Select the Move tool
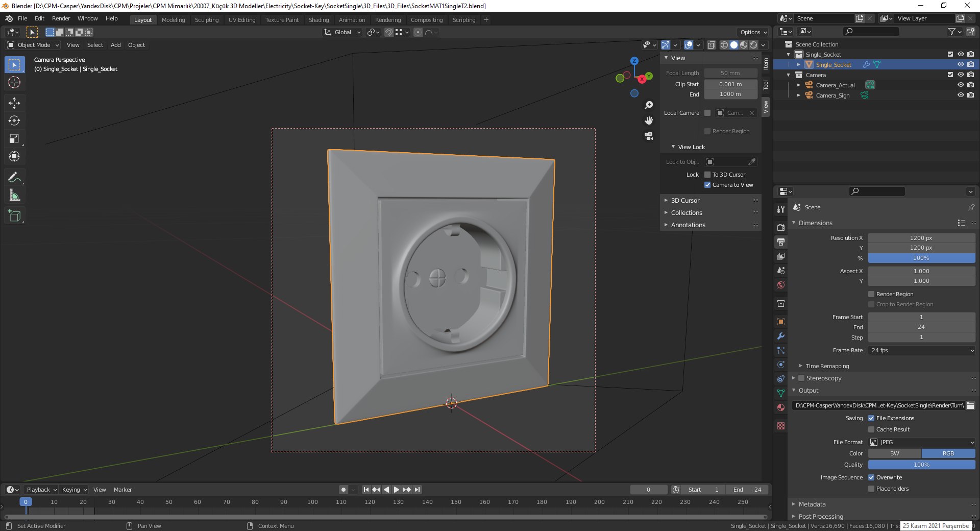 coord(14,103)
